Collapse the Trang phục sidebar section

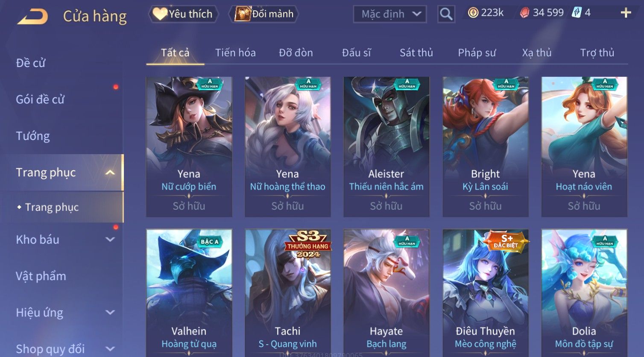coord(110,173)
